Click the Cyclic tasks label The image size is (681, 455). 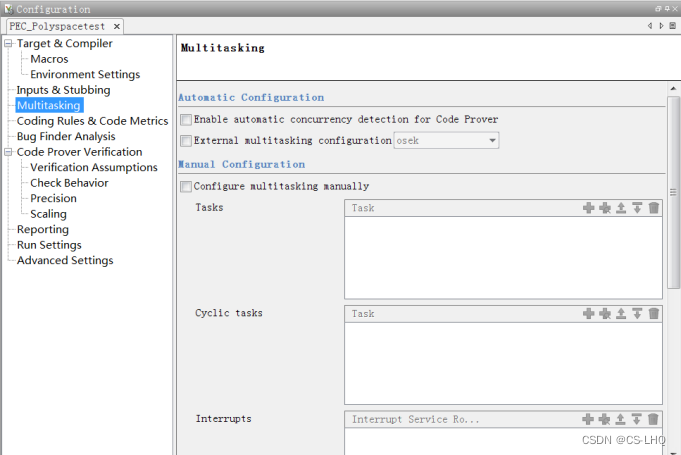229,313
